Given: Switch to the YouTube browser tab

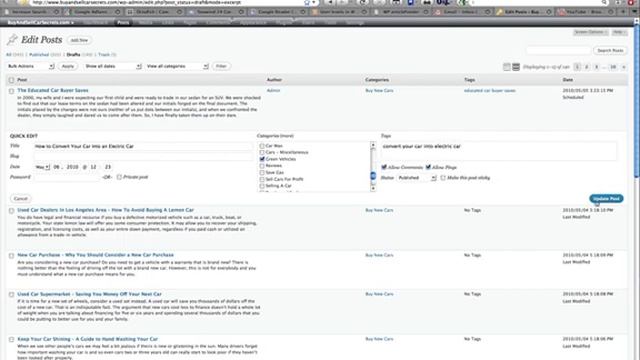Looking at the screenshot, I should point(586,12).
